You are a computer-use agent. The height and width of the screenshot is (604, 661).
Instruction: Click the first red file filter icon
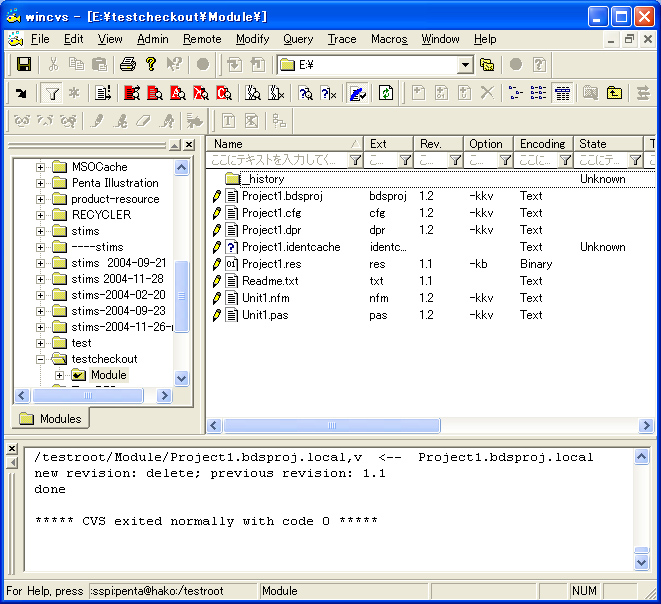click(x=132, y=93)
